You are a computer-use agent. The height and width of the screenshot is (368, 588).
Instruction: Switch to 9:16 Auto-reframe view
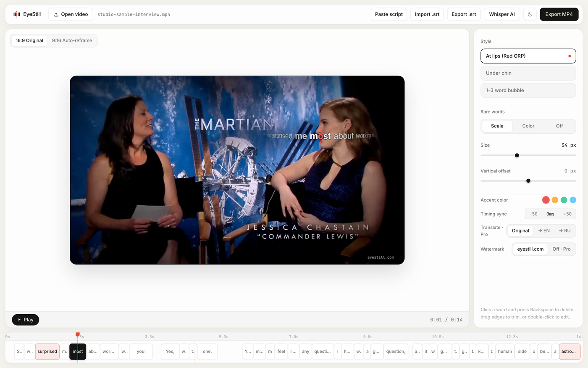tap(72, 40)
